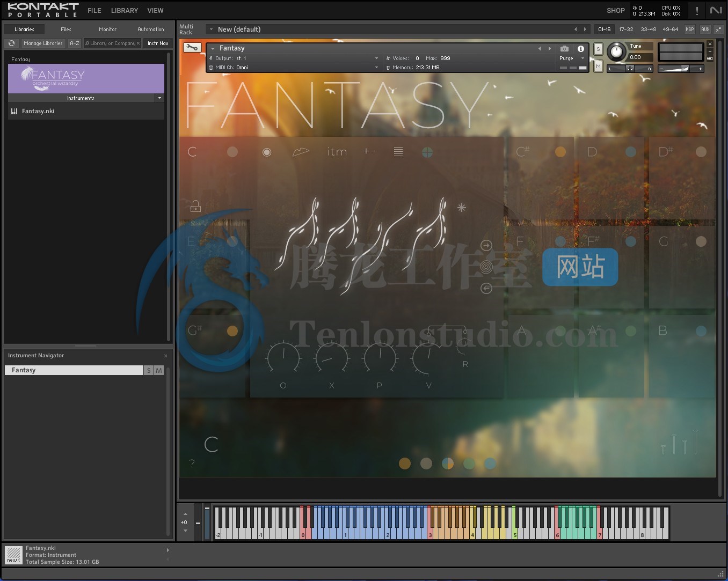Click the ringed circle icon in row C

(x=266, y=152)
